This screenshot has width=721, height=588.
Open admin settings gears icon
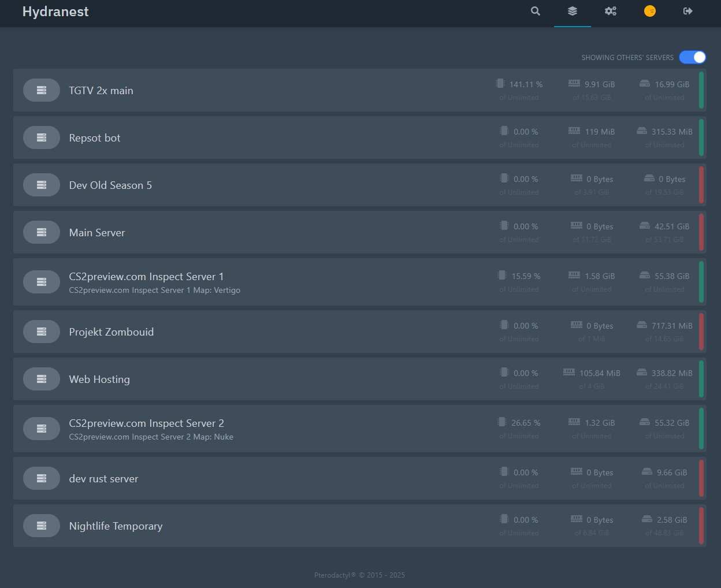(x=611, y=11)
